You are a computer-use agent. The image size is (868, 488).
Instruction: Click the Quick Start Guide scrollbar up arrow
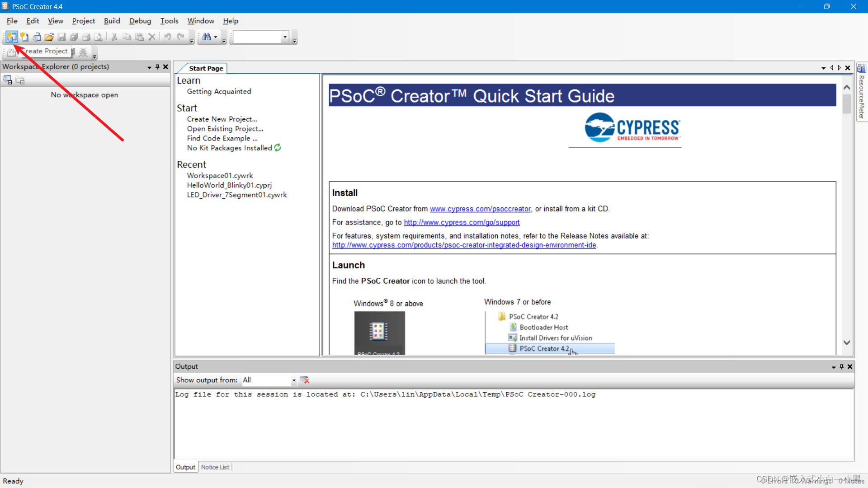pyautogui.click(x=847, y=87)
